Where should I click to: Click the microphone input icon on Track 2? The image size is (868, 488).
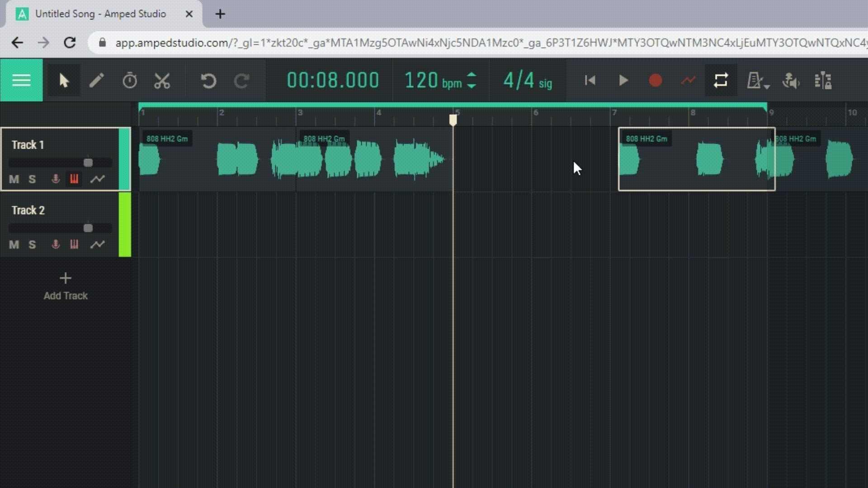pyautogui.click(x=56, y=244)
